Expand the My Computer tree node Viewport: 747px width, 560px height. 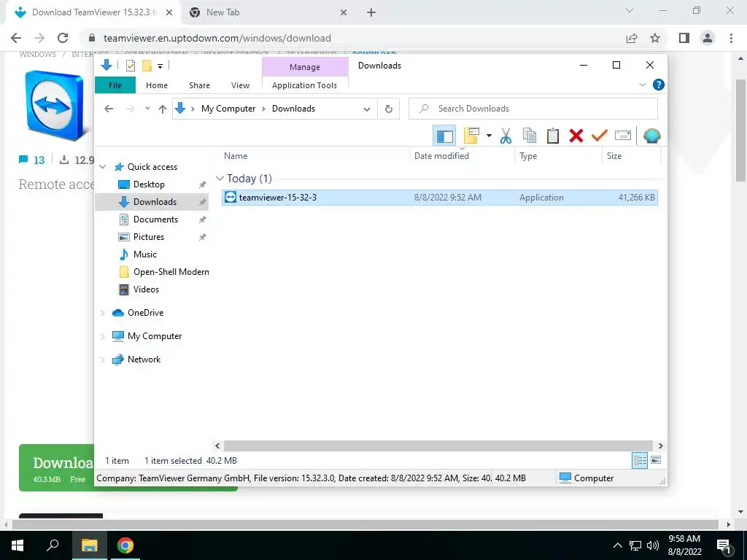pos(102,337)
